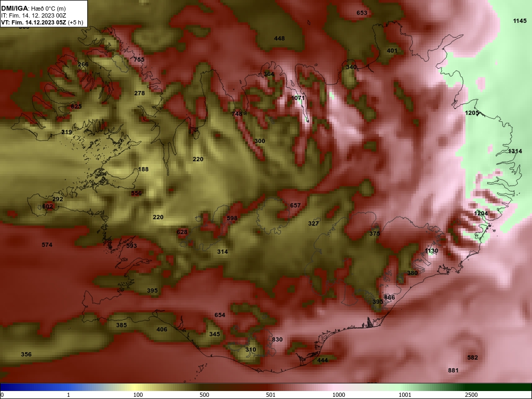Screen dimensions: 532x399
Task: Select the 654 map value
Action: coord(220,315)
